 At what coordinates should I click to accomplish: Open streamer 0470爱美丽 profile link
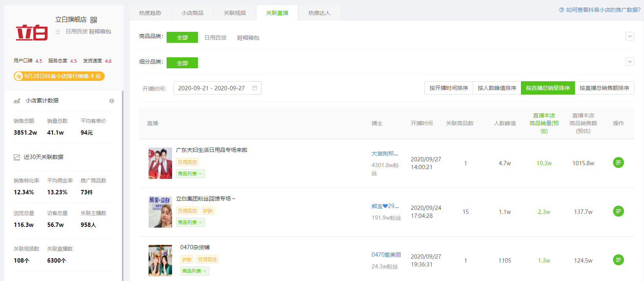(386, 255)
